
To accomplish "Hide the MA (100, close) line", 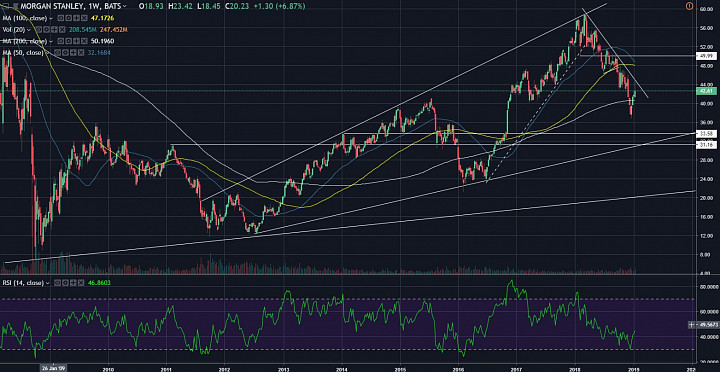I will pos(61,18).
